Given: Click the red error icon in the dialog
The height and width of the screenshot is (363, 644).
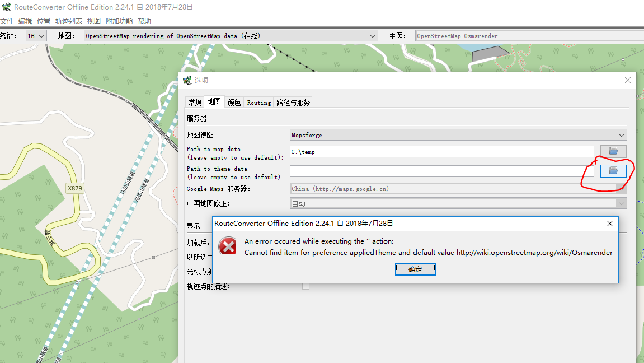Looking at the screenshot, I should [227, 246].
